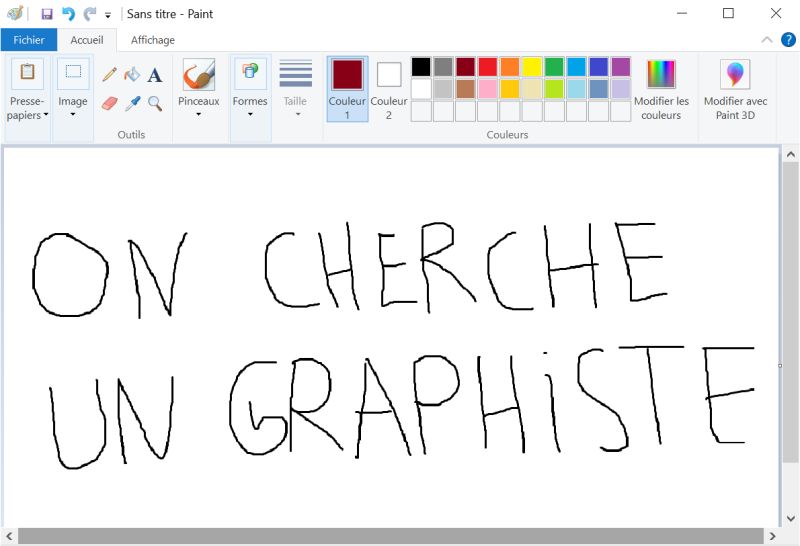Image resolution: width=800 pixels, height=546 pixels.
Task: Click the horizontal scrollbar left arrow
Action: [x=9, y=536]
